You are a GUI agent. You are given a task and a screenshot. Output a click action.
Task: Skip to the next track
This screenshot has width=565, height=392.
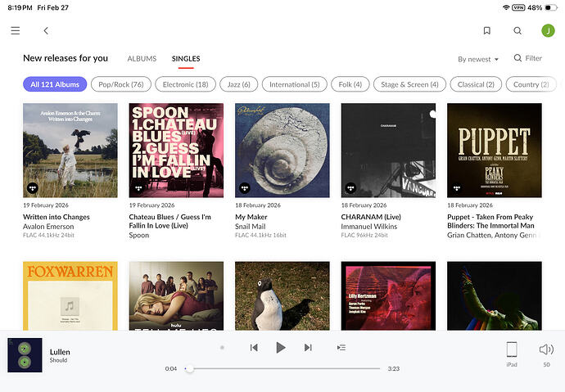point(308,348)
